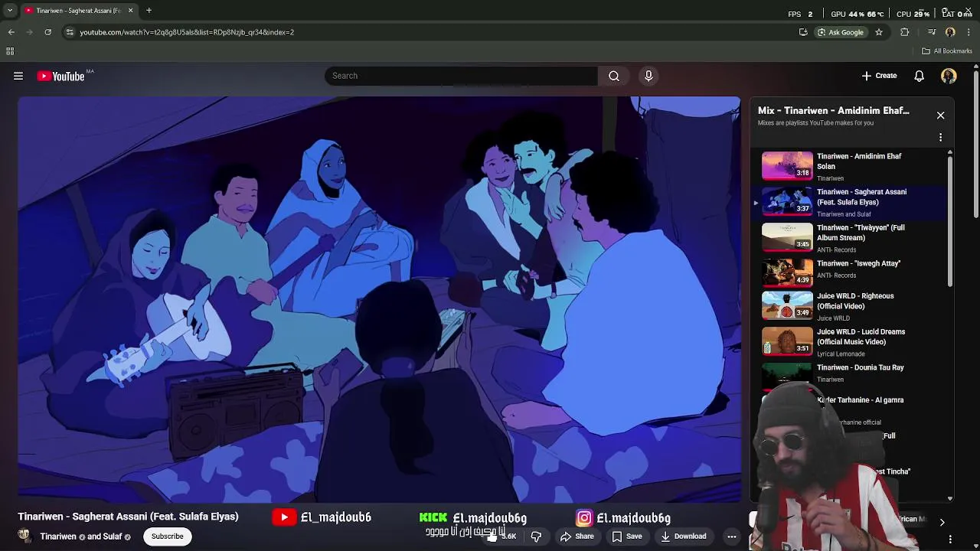The width and height of the screenshot is (980, 551).
Task: Open the YouTube guide hamburger menu
Action: (18, 76)
